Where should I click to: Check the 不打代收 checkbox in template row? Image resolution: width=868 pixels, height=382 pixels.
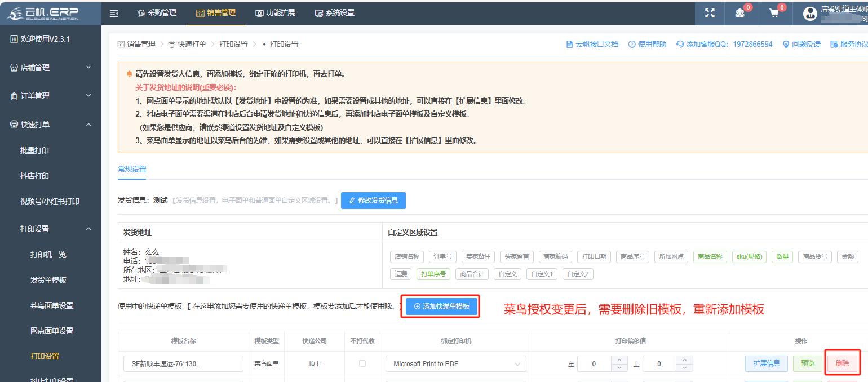point(363,363)
